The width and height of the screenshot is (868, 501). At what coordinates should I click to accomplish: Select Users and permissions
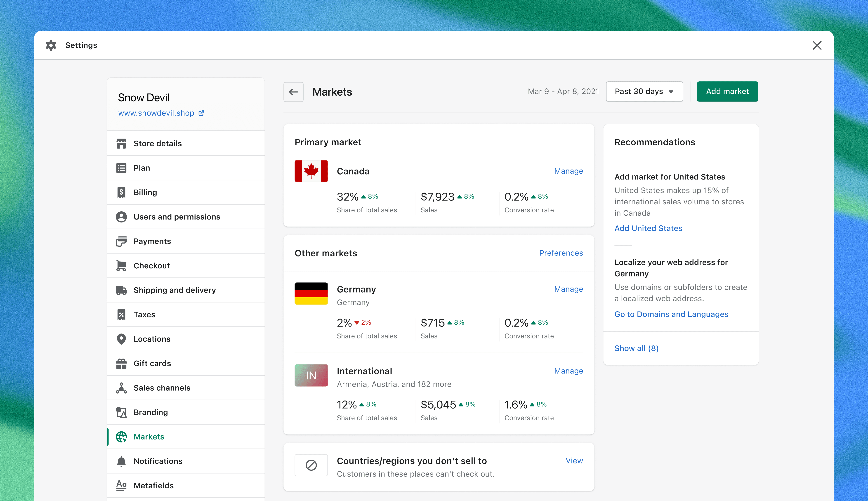pos(186,217)
